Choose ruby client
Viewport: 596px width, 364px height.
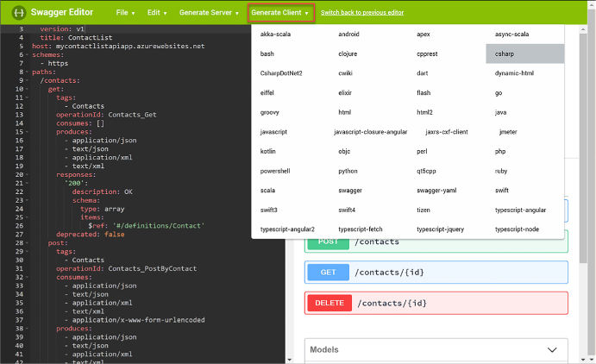click(501, 171)
